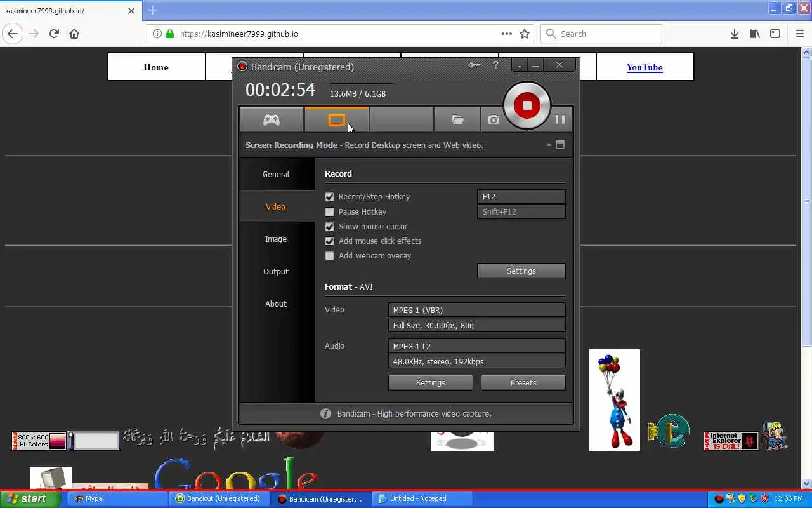
Task: Switch to Bandicut (Unregistered) taskbar button
Action: click(x=219, y=499)
